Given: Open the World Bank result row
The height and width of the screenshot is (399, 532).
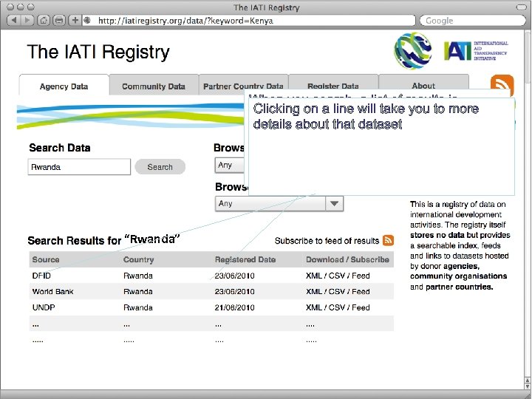Looking at the screenshot, I should click(211, 291).
